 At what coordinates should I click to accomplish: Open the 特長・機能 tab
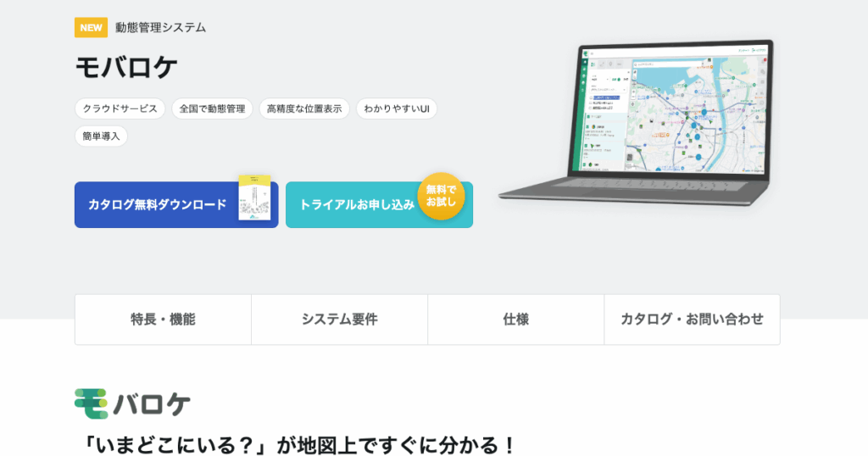point(163,320)
